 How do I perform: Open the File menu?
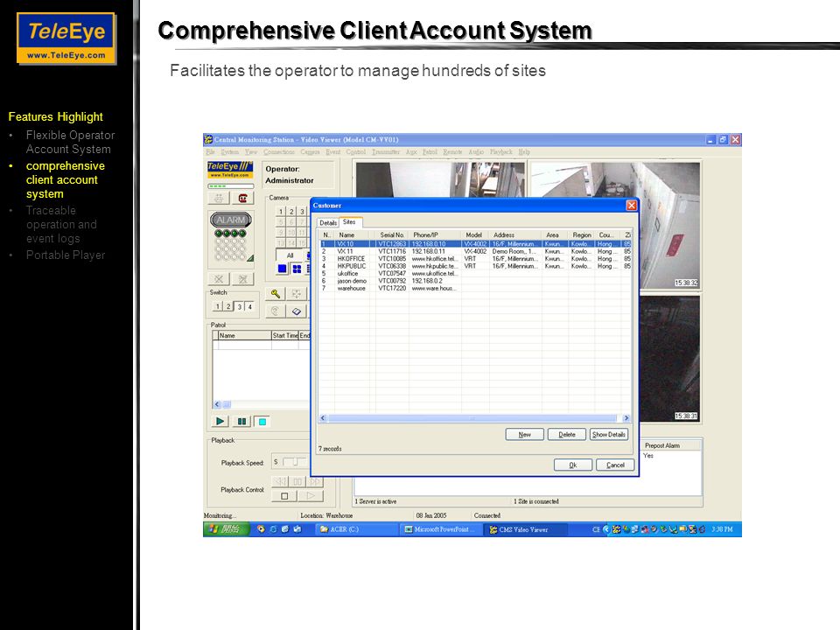point(211,152)
